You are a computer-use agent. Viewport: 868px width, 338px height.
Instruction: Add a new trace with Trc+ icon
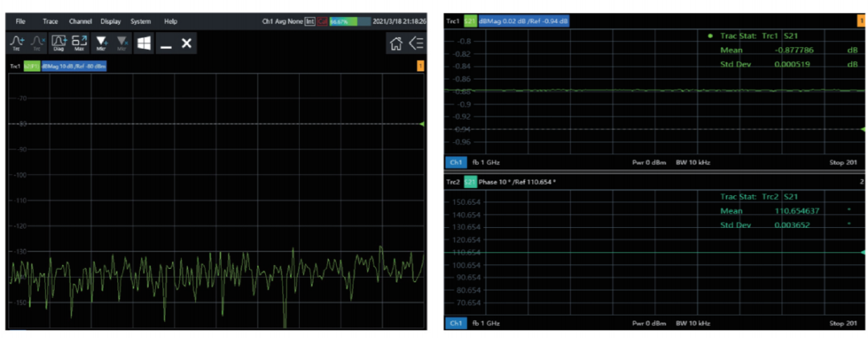coord(18,43)
